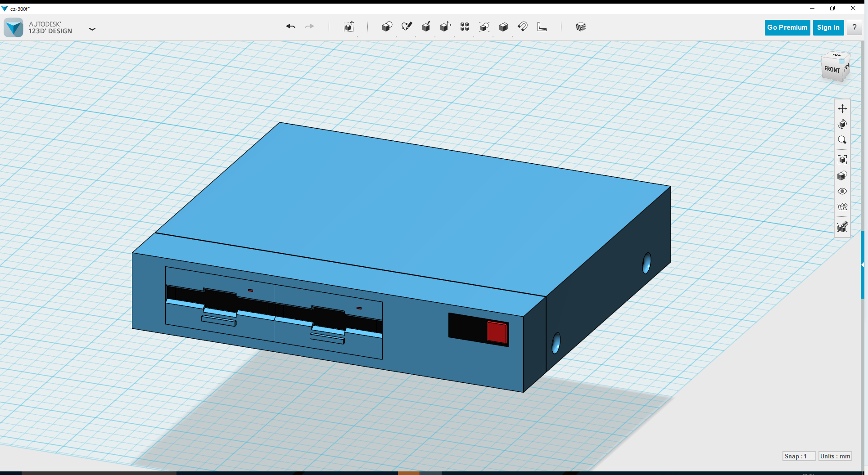This screenshot has height=475, width=868.
Task: Select the Measure ruler tool
Action: click(x=542, y=27)
